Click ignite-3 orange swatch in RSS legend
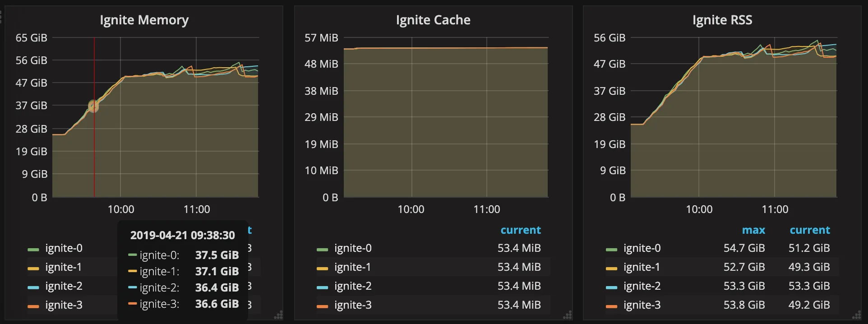The height and width of the screenshot is (324, 868). [x=611, y=306]
